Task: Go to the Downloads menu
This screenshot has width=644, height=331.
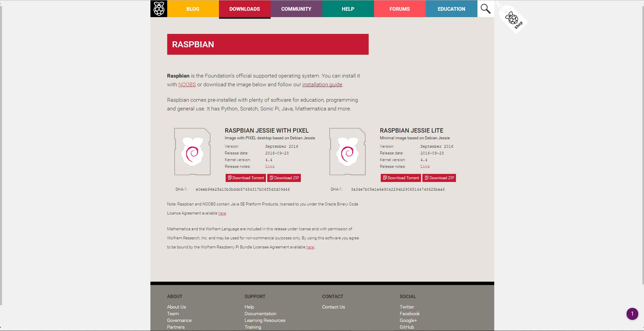Action: (x=245, y=9)
